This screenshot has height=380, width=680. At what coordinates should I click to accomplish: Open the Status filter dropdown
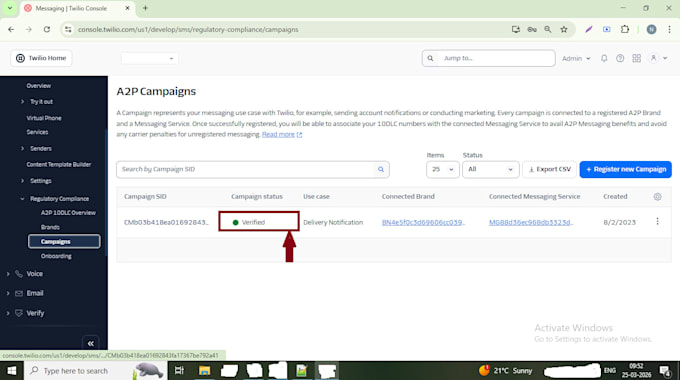pos(490,169)
